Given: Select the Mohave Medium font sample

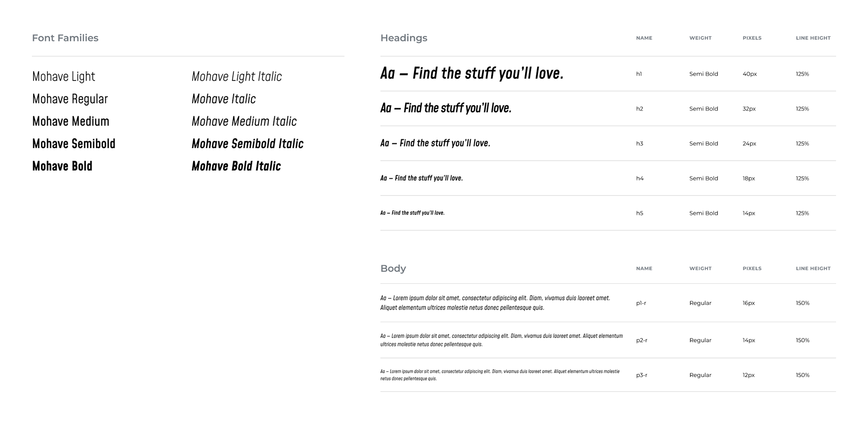Looking at the screenshot, I should coord(71,121).
